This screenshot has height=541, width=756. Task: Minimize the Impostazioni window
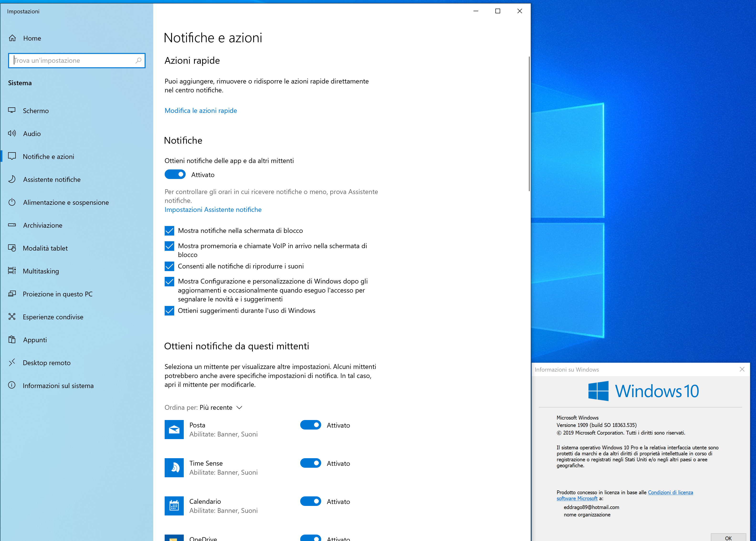(476, 11)
